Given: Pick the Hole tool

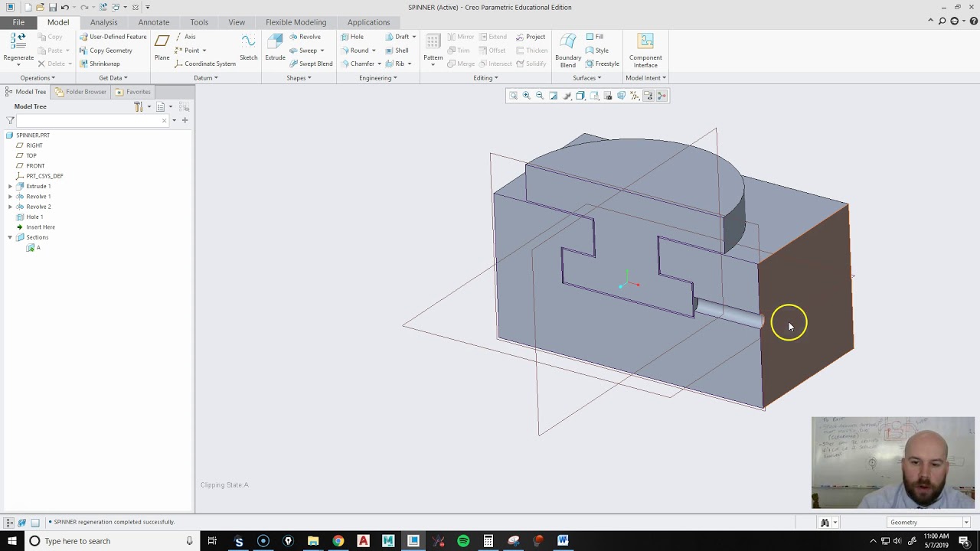Looking at the screenshot, I should click(x=352, y=37).
